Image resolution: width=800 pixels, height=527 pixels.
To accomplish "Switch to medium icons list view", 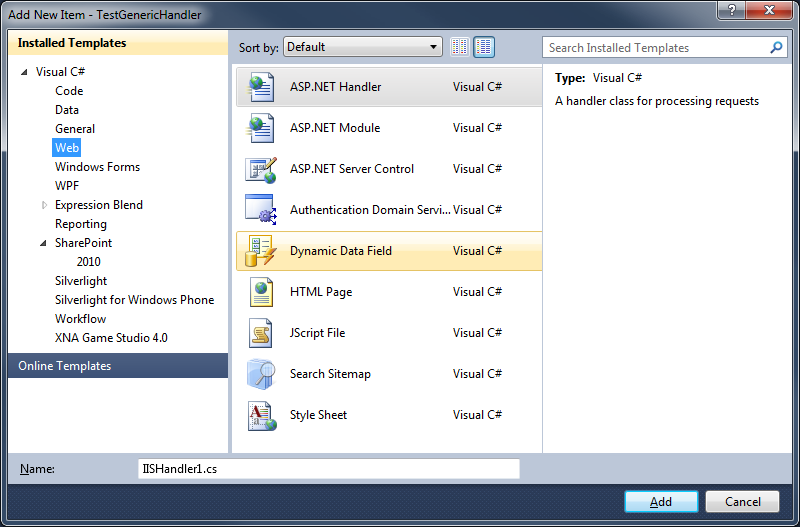I will point(484,47).
